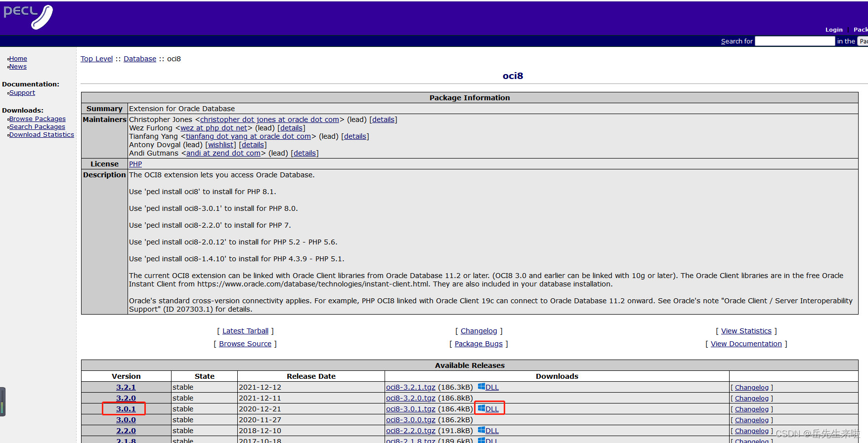The image size is (868, 443).
Task: Email christopher dot jones at oracle
Action: [269, 120]
